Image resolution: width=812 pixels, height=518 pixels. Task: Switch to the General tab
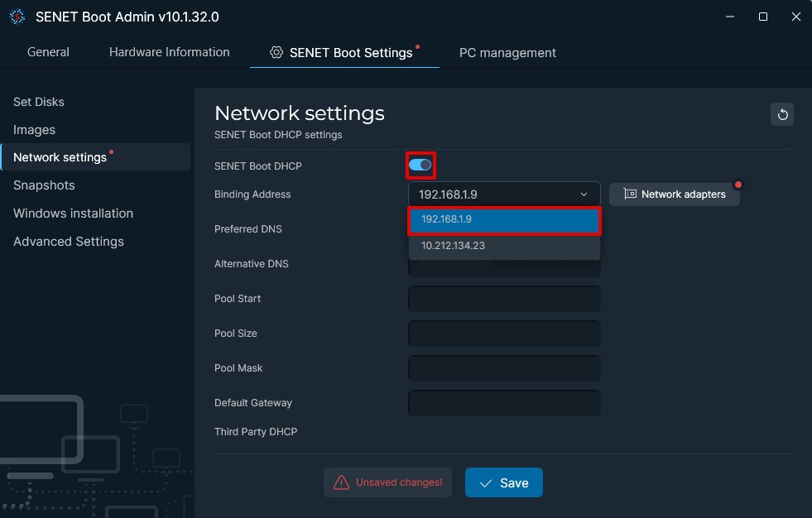coord(48,52)
